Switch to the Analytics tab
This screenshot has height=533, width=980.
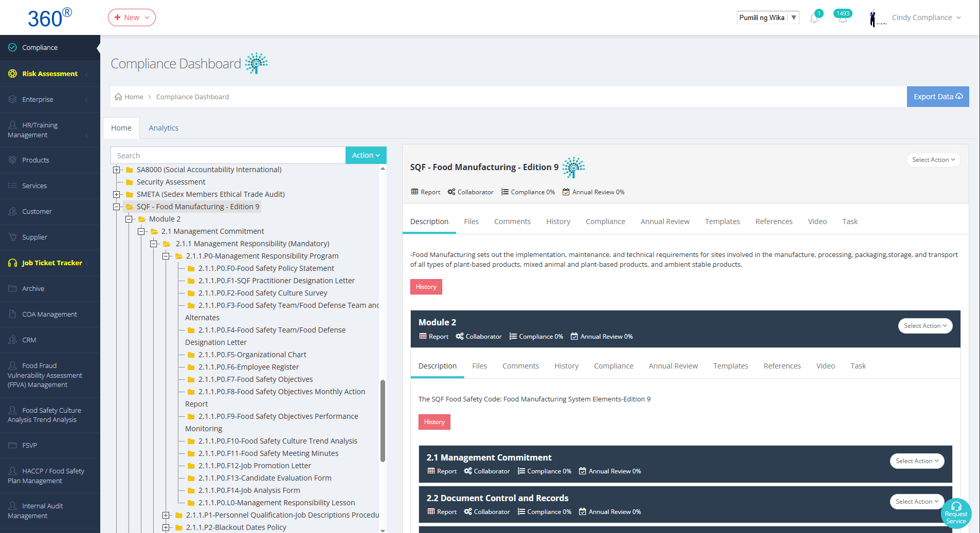pyautogui.click(x=164, y=128)
